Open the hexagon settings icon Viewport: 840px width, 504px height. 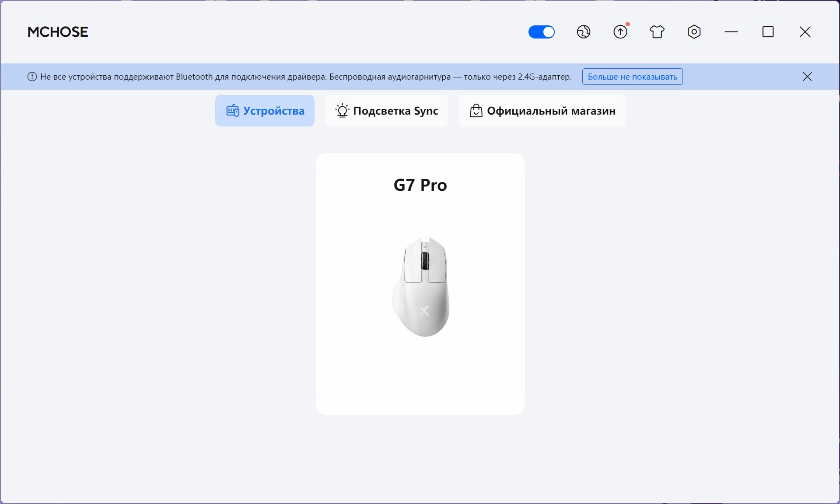tap(694, 32)
